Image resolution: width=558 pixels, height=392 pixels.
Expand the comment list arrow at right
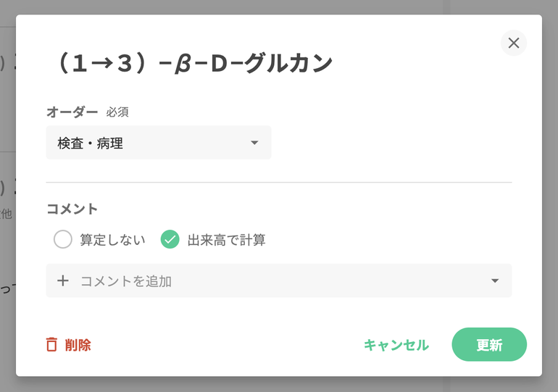click(x=495, y=281)
